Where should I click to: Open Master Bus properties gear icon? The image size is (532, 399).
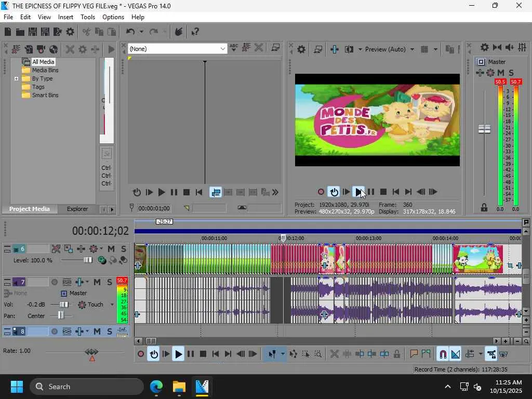point(485,47)
